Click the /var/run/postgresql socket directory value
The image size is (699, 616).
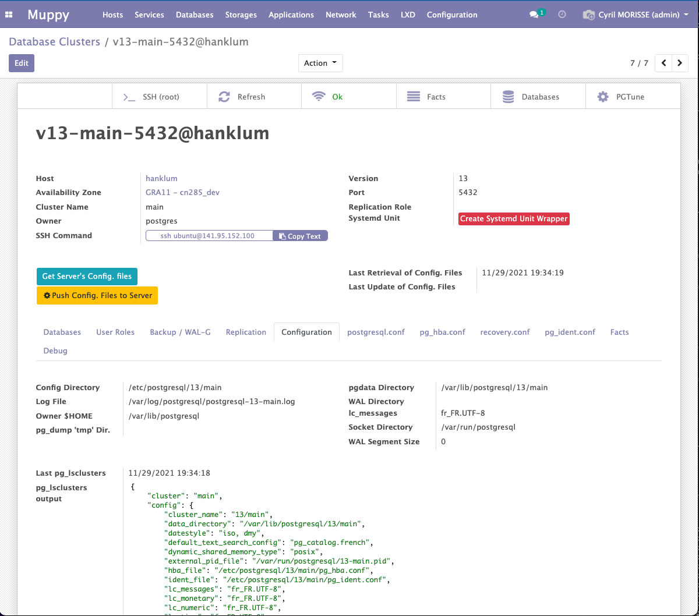(x=478, y=427)
